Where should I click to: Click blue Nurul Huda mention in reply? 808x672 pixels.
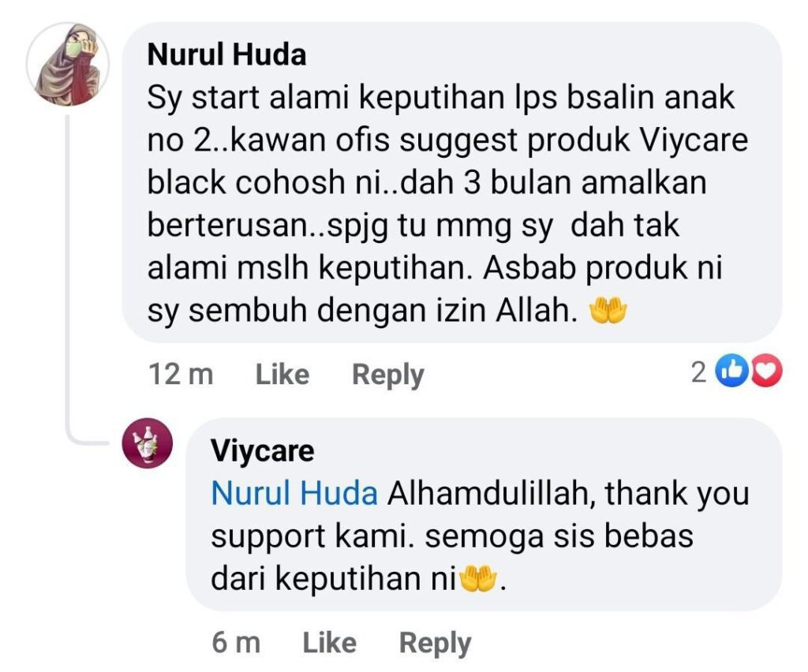(294, 493)
